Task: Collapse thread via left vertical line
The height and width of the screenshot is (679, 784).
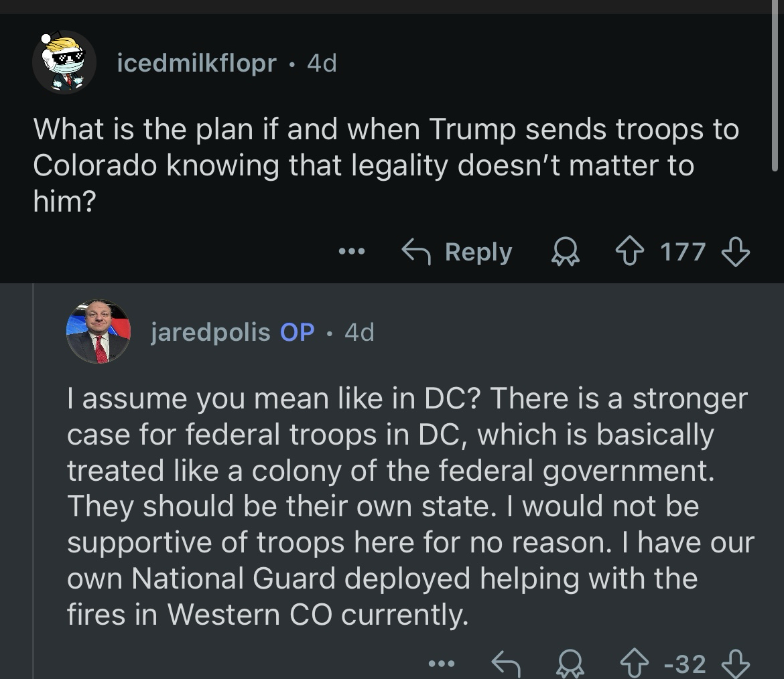Action: (x=34, y=469)
